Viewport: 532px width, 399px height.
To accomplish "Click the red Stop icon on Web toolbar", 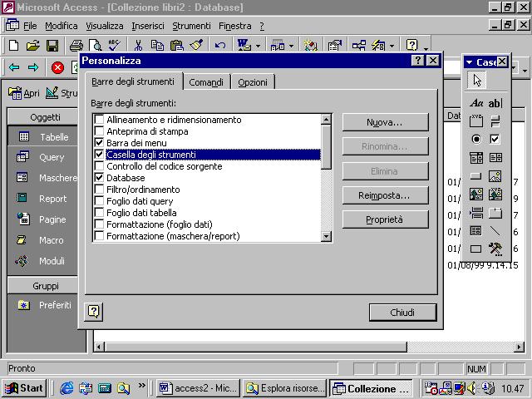I will coord(57,67).
